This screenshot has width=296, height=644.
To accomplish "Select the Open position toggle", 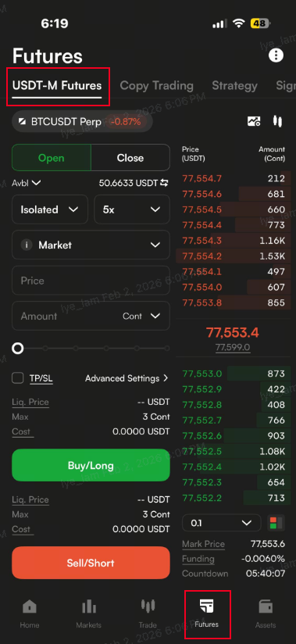I will [52, 158].
